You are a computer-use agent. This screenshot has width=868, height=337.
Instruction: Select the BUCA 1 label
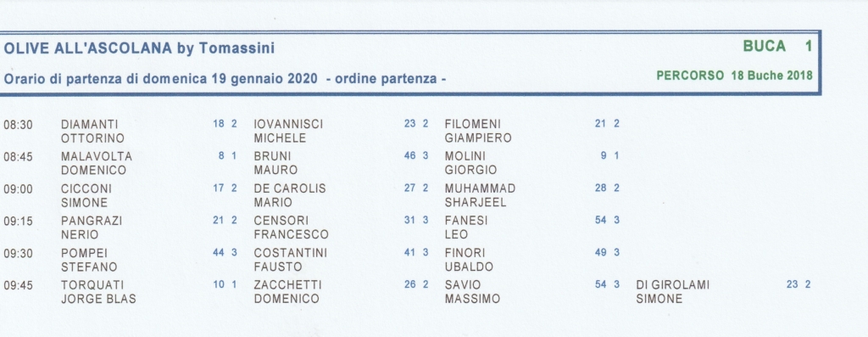point(777,47)
